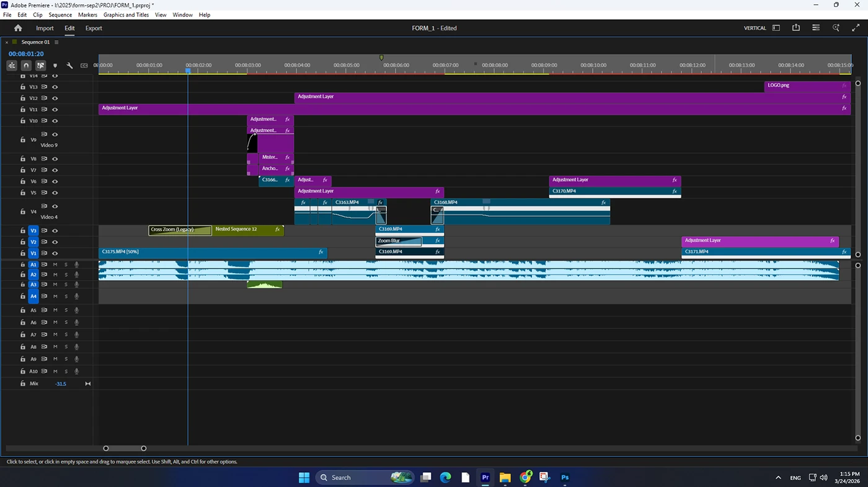The width and height of the screenshot is (868, 487).
Task: Toggle Linked Selection button
Action: pyautogui.click(x=40, y=65)
